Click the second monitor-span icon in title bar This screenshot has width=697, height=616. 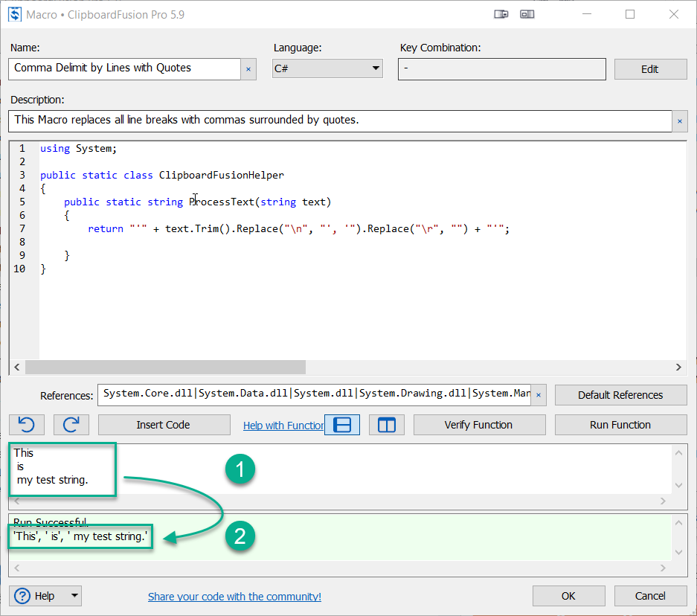pos(527,14)
